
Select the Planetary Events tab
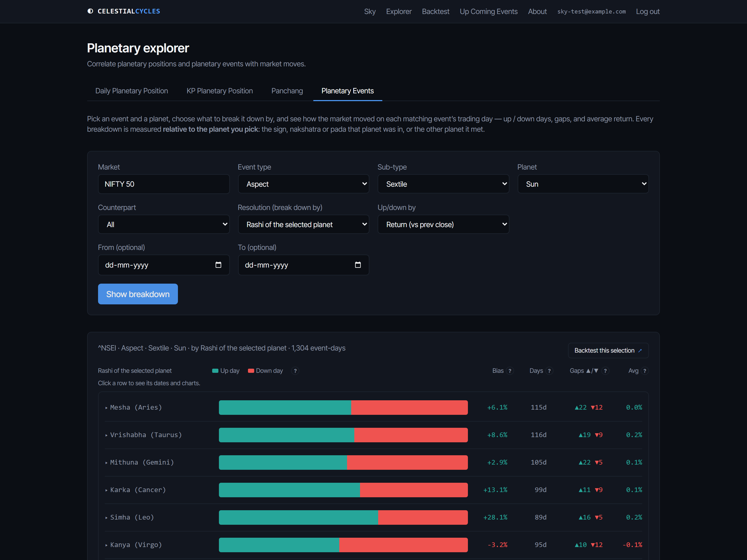pyautogui.click(x=348, y=91)
